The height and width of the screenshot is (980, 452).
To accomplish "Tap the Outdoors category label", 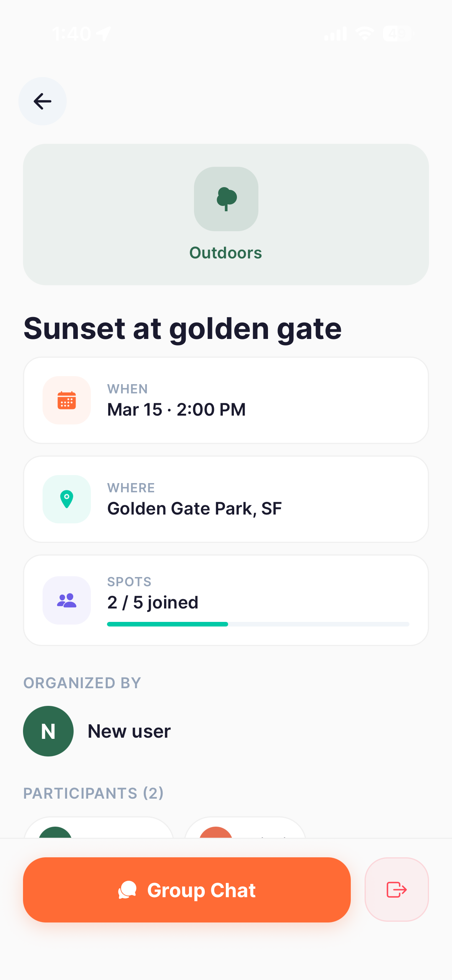I will [x=226, y=253].
